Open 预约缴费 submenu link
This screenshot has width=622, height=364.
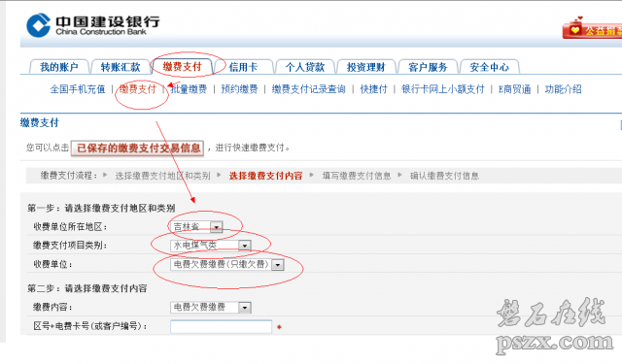[239, 89]
